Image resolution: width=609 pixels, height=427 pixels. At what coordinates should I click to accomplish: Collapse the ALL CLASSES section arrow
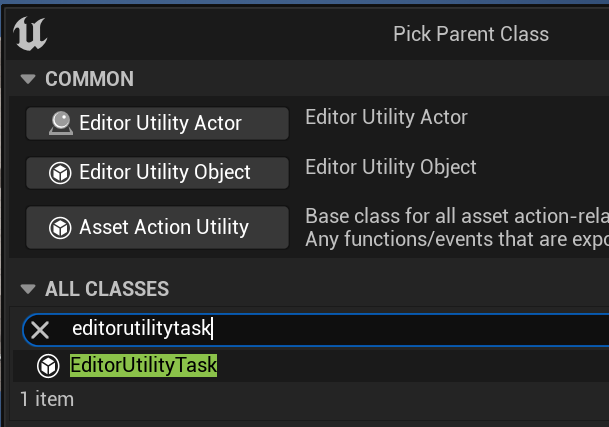click(28, 289)
